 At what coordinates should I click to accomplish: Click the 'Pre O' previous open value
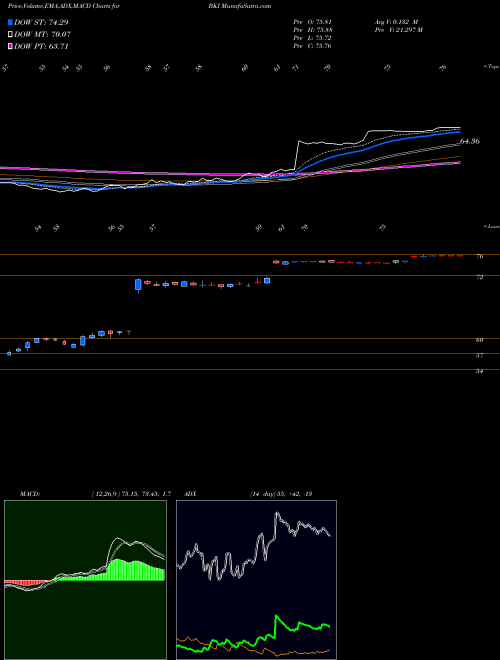pyautogui.click(x=312, y=22)
